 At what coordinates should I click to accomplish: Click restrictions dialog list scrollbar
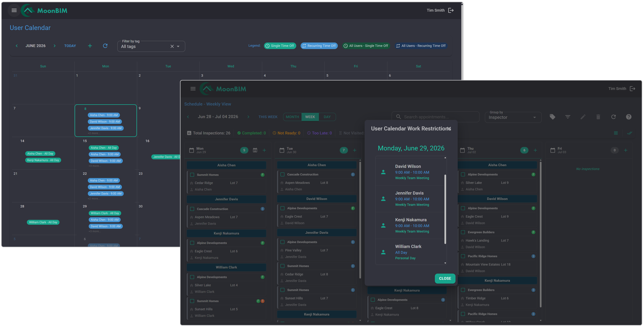pyautogui.click(x=445, y=209)
